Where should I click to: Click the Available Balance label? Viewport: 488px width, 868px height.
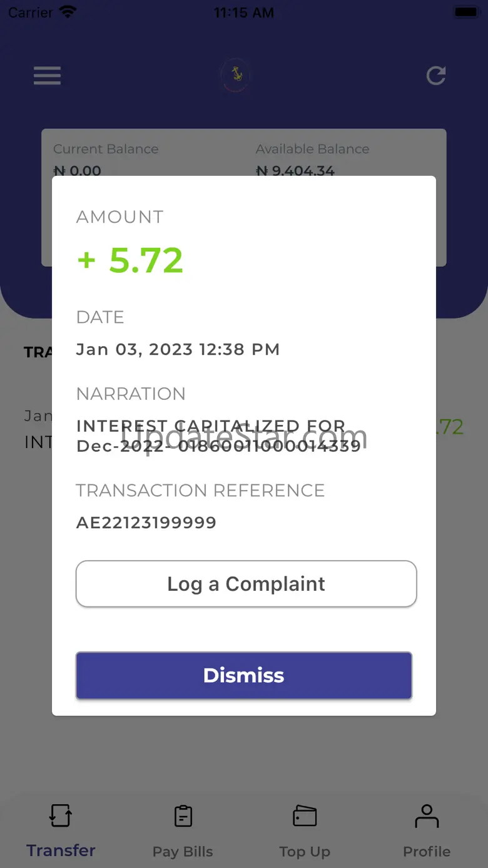[x=312, y=149]
